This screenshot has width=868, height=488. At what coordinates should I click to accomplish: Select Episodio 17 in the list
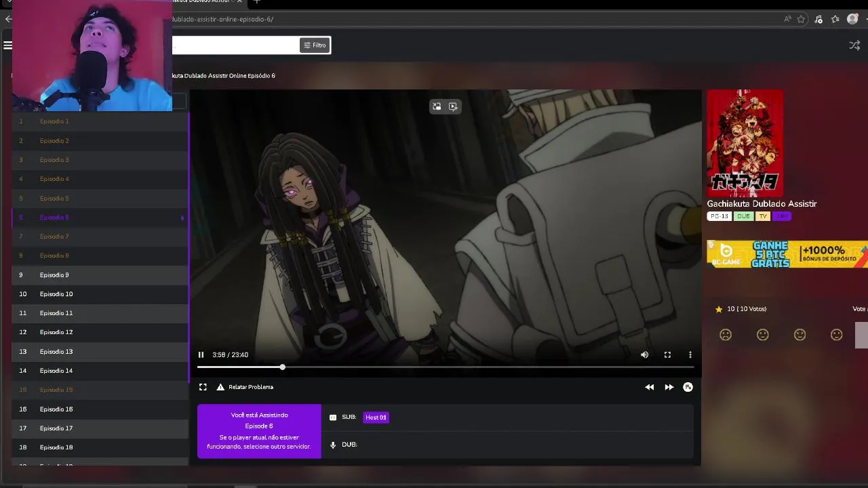100,428
